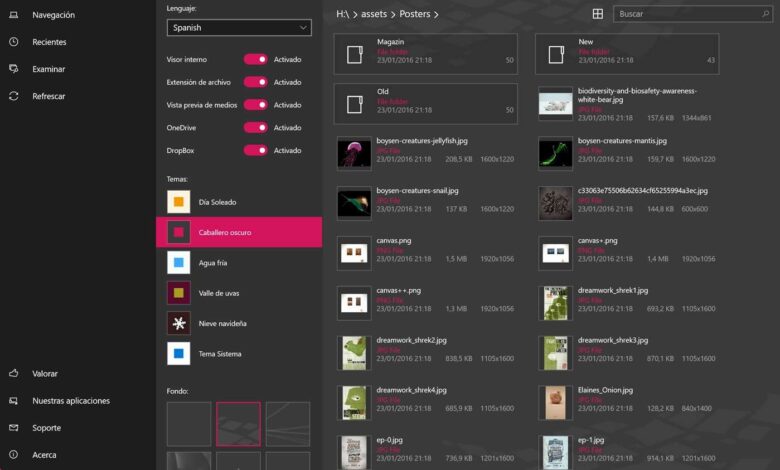The image size is (780, 470).
Task: Toggle the DropBox switch
Action: [x=256, y=150]
